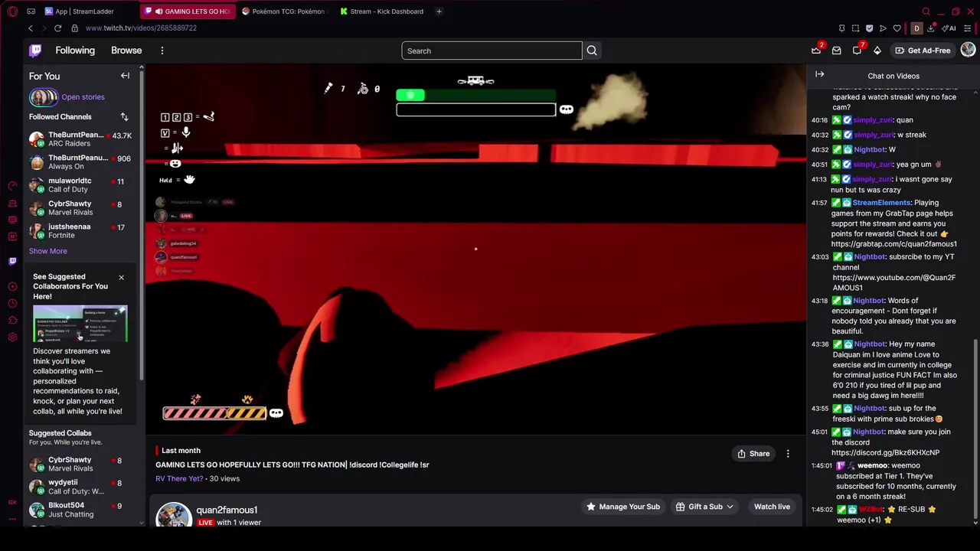Open Opera sidebar settings gear icon

12,337
